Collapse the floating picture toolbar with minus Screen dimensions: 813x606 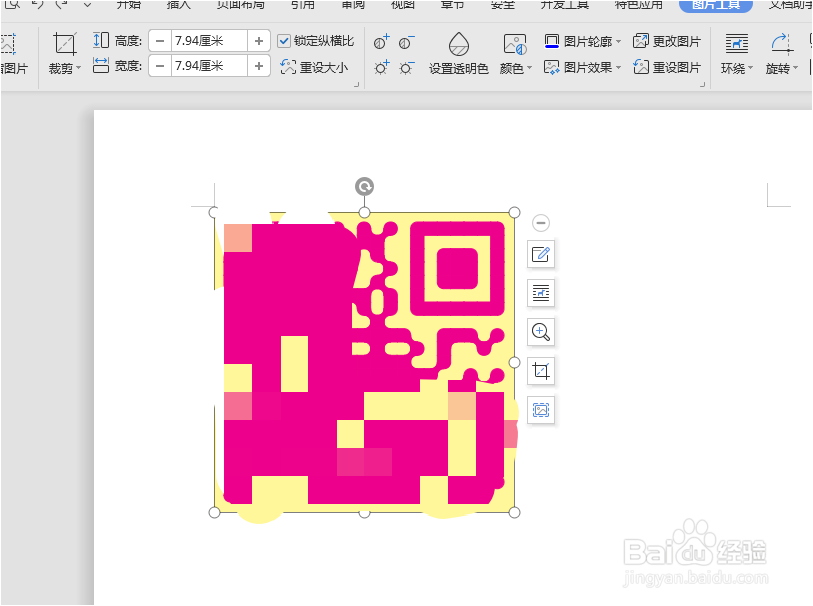pos(541,223)
